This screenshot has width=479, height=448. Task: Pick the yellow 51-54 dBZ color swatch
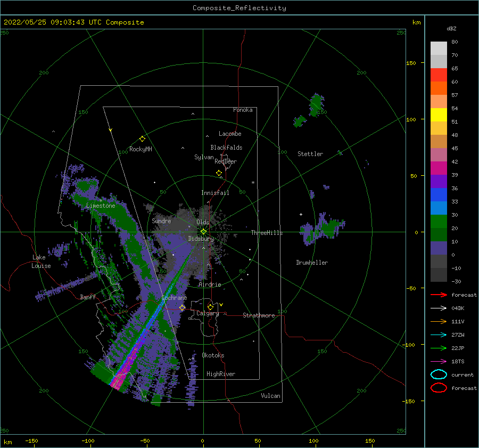(x=439, y=115)
